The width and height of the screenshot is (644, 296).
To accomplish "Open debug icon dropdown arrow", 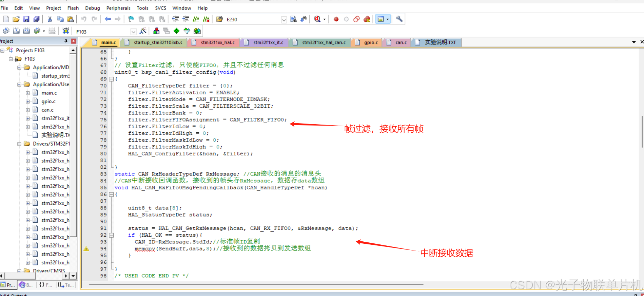I will click(325, 19).
